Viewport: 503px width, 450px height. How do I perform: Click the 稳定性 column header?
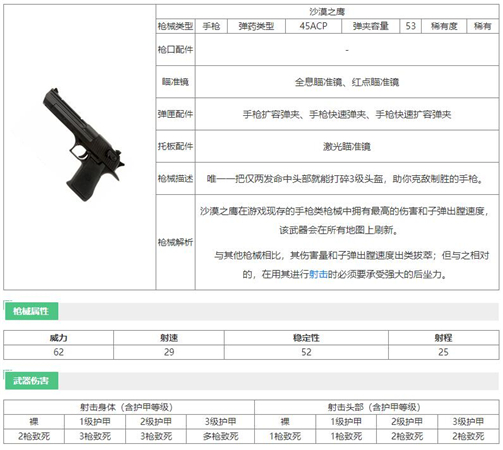pos(306,338)
